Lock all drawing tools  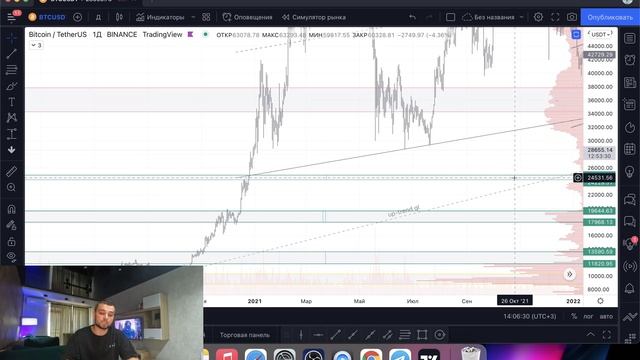click(x=11, y=242)
